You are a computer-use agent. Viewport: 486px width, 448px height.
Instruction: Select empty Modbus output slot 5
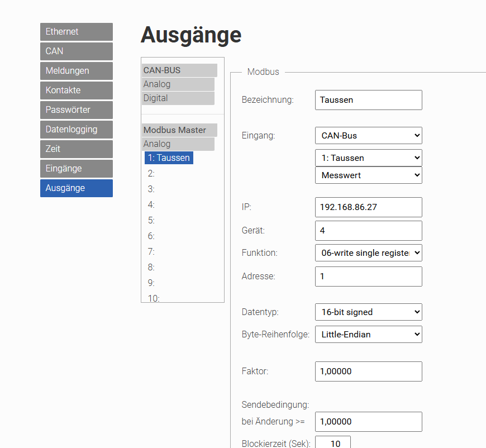(x=151, y=221)
